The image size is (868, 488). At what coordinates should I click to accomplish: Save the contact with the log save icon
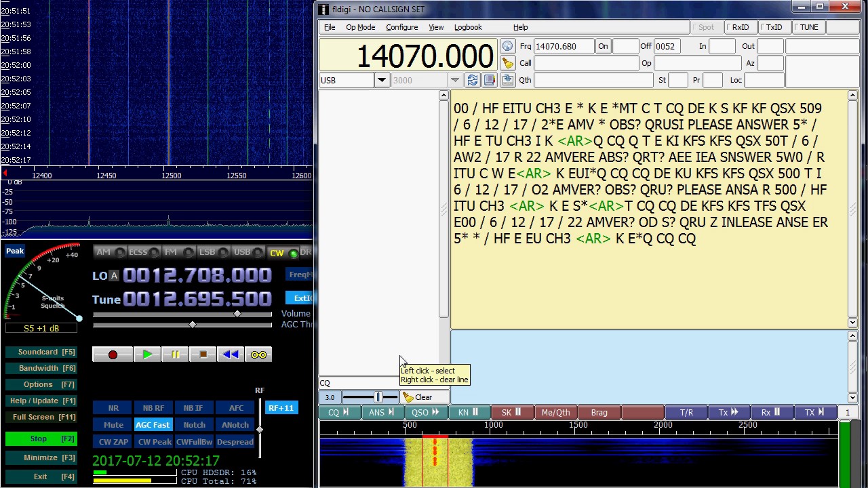coord(507,80)
